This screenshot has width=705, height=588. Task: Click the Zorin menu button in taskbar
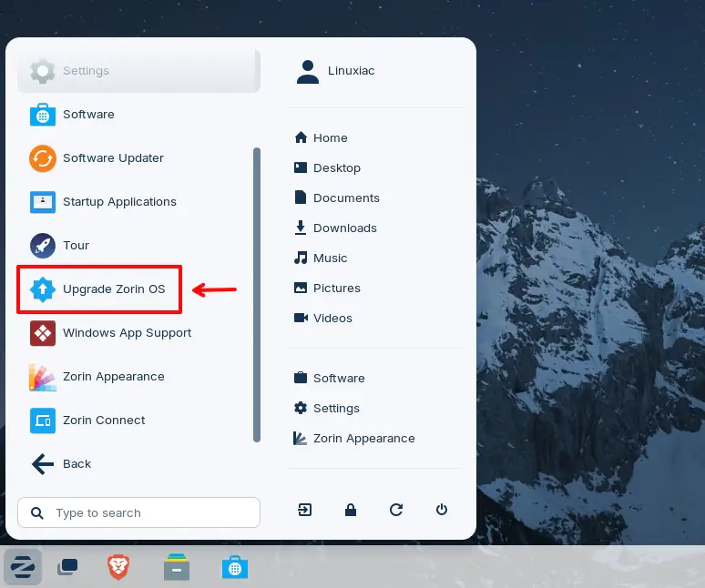tap(23, 567)
